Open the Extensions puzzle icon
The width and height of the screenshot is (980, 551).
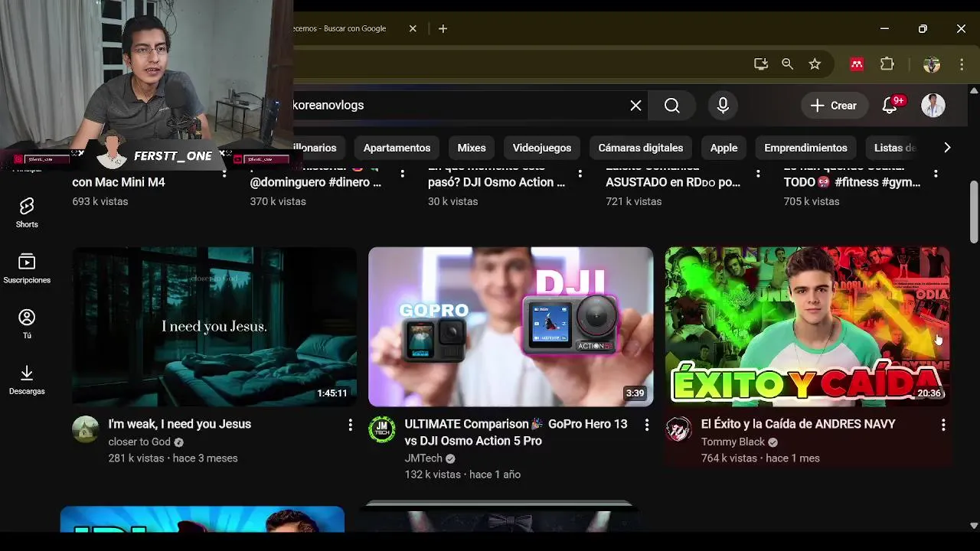(887, 64)
